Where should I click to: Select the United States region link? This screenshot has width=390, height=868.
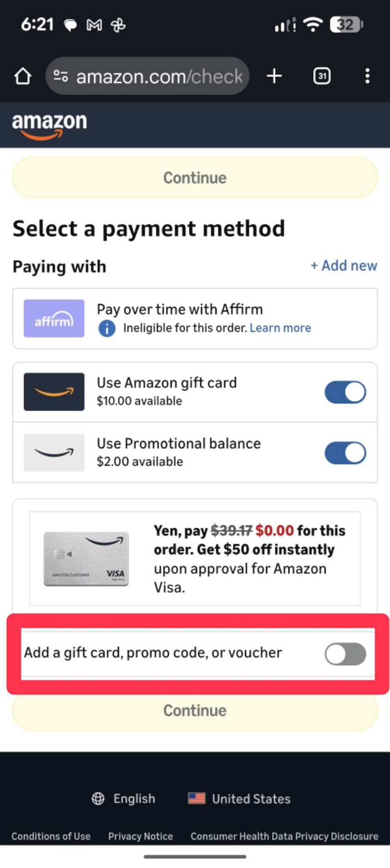[x=251, y=798]
